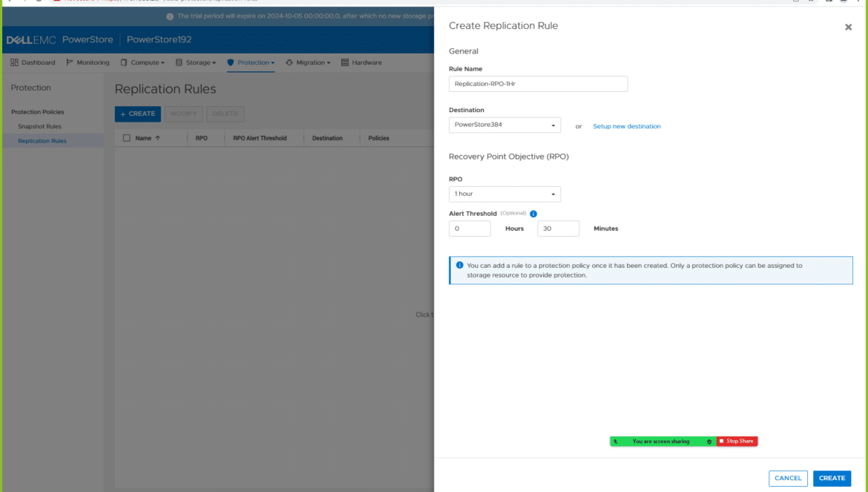Click the Name column sort arrow
This screenshot has height=492, width=868.
(158, 138)
